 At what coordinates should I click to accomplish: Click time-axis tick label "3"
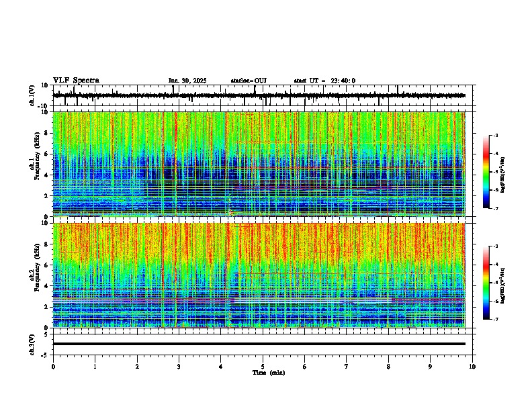click(x=179, y=367)
